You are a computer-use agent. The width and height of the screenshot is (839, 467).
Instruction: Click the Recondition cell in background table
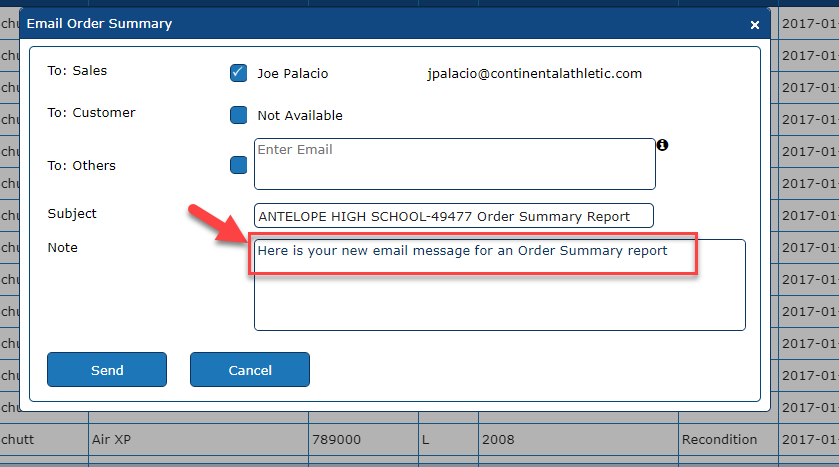pyautogui.click(x=728, y=439)
